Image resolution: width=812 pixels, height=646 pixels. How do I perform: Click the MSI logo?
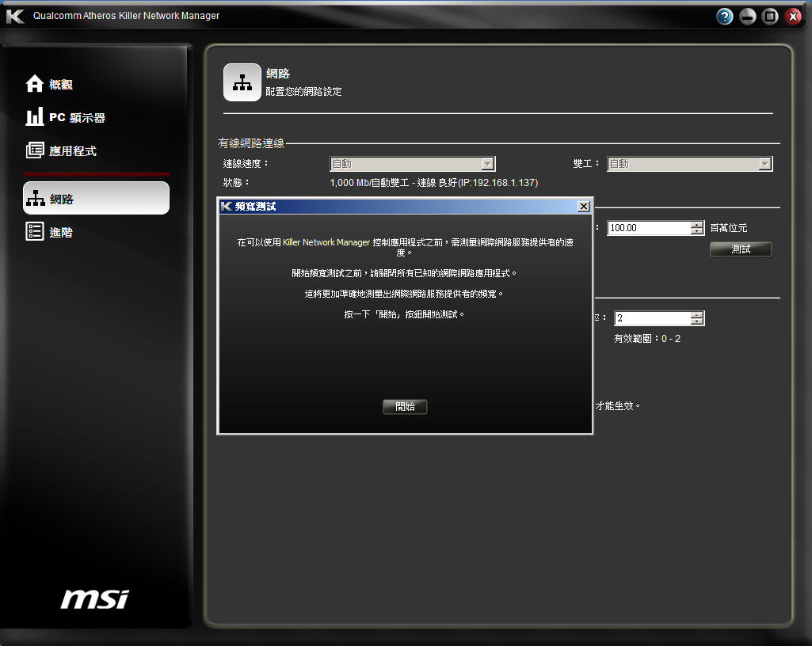(x=95, y=598)
